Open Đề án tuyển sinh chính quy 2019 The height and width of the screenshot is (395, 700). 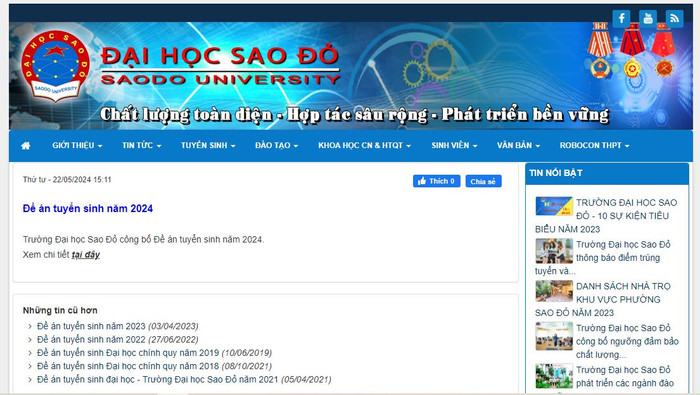[128, 353]
